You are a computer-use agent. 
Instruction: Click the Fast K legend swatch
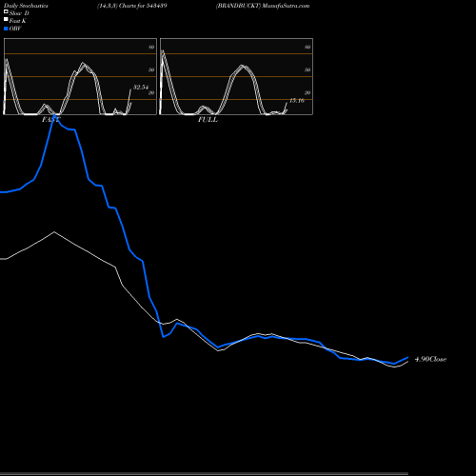tap(6, 20)
